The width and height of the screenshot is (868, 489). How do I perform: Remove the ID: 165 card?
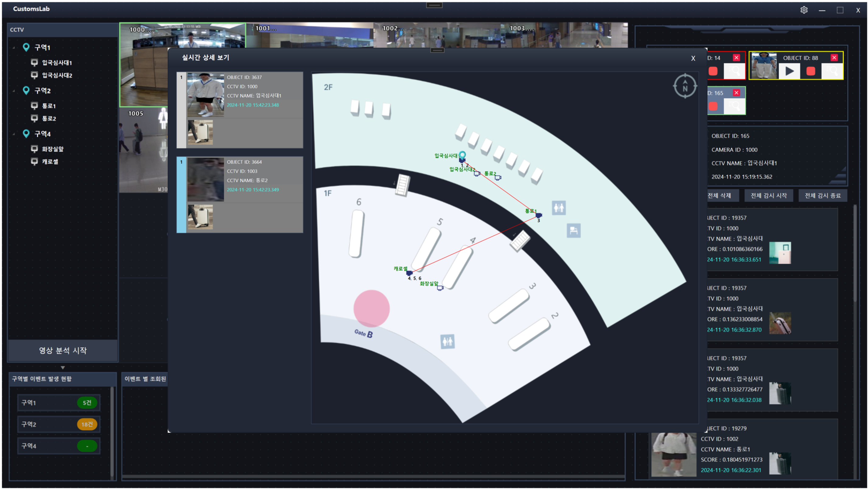tap(736, 93)
